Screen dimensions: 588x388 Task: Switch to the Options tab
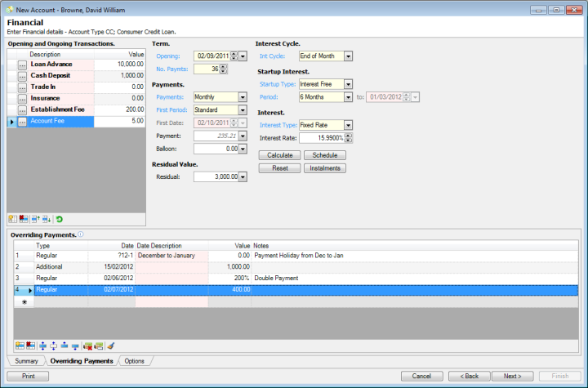coord(136,360)
